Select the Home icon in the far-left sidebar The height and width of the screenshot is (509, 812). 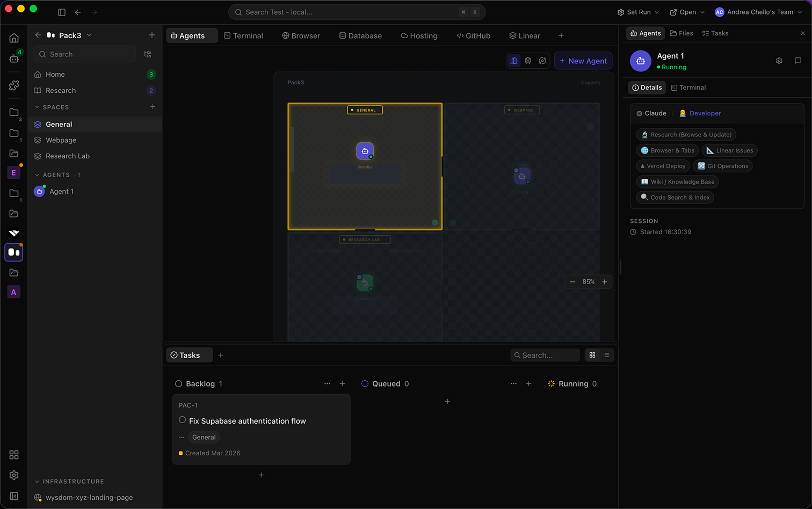pyautogui.click(x=13, y=38)
